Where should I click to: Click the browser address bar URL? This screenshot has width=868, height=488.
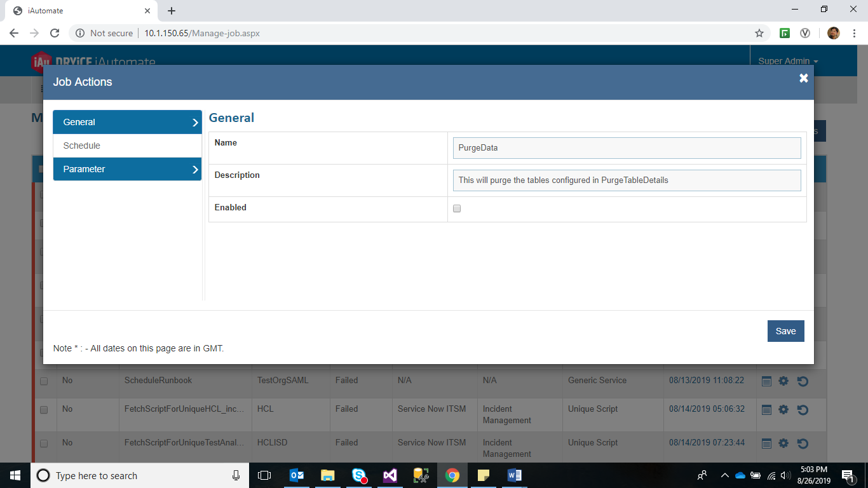pos(202,33)
